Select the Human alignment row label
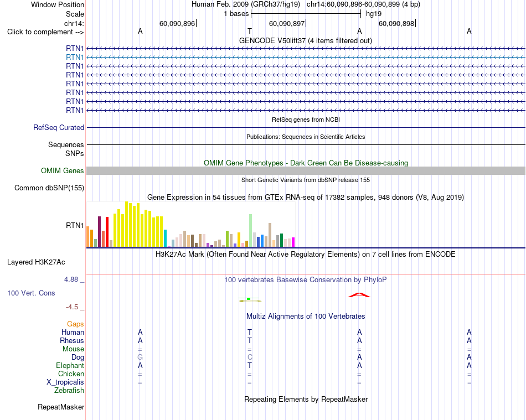Screen dimensions: 526x420 (x=73, y=333)
